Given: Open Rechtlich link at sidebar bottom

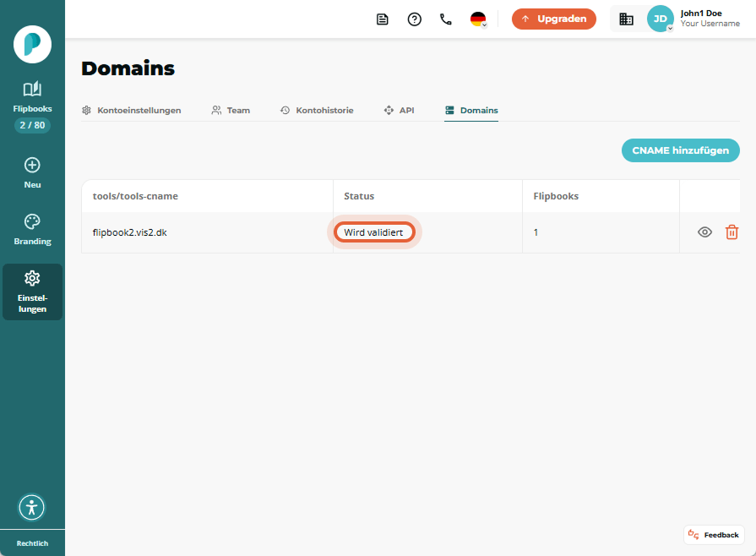Looking at the screenshot, I should coord(32,543).
